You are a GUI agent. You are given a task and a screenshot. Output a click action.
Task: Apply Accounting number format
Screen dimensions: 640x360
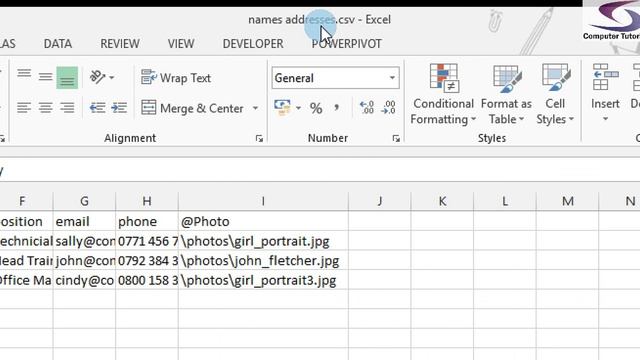[x=282, y=108]
